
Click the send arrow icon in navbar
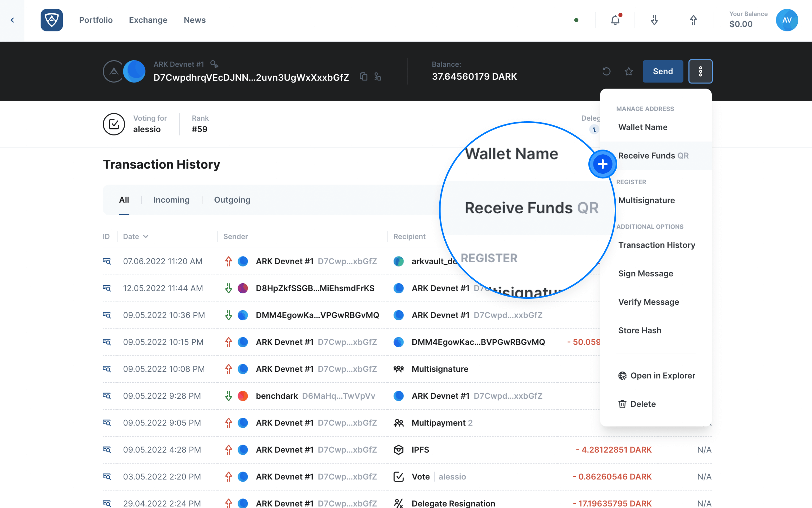pyautogui.click(x=693, y=20)
